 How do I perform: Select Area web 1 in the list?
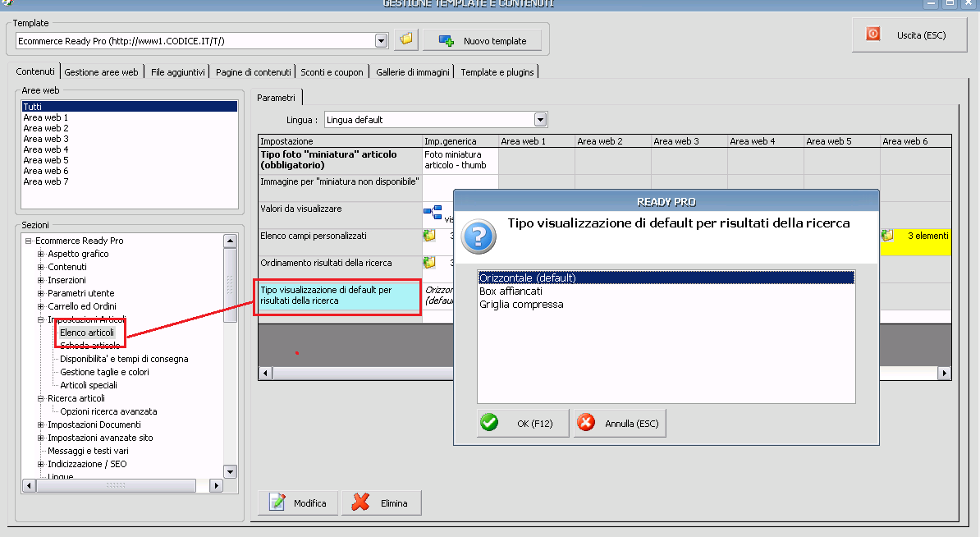130,117
